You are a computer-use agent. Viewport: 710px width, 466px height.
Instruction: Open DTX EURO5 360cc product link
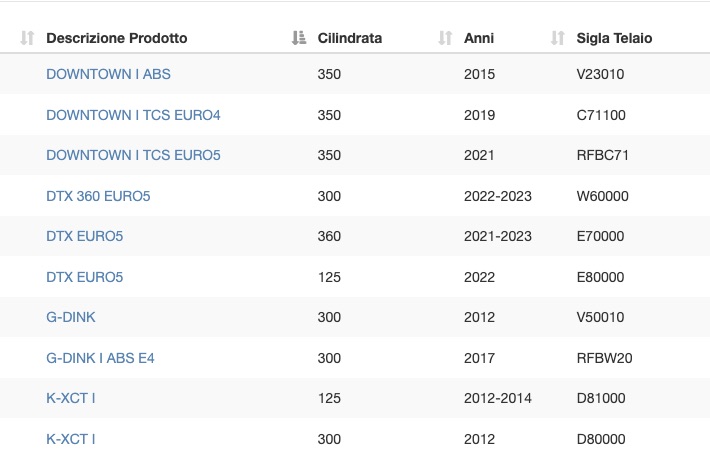(x=85, y=236)
